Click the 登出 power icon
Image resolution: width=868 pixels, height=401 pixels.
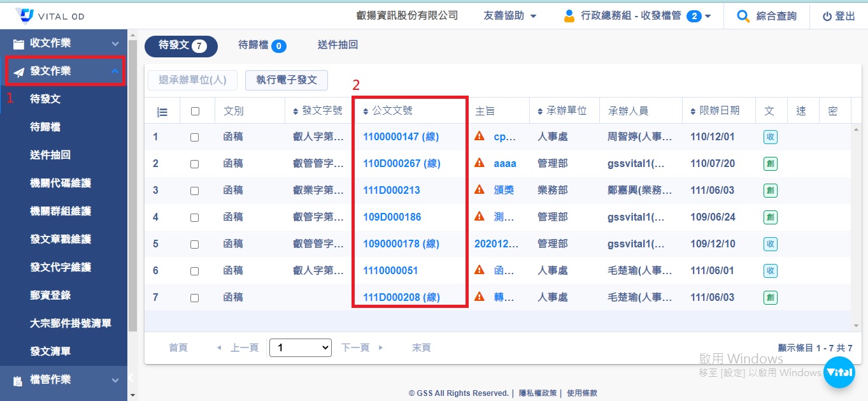(x=827, y=17)
